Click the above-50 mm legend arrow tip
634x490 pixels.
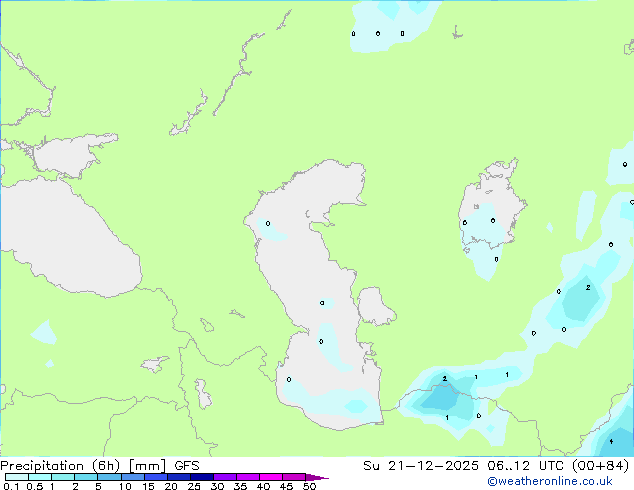[317, 477]
